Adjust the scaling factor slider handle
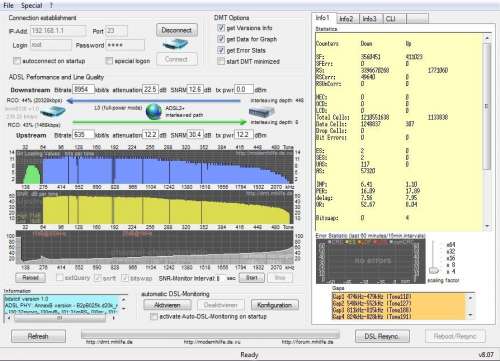This screenshot has width=500, height=361. [x=433, y=270]
